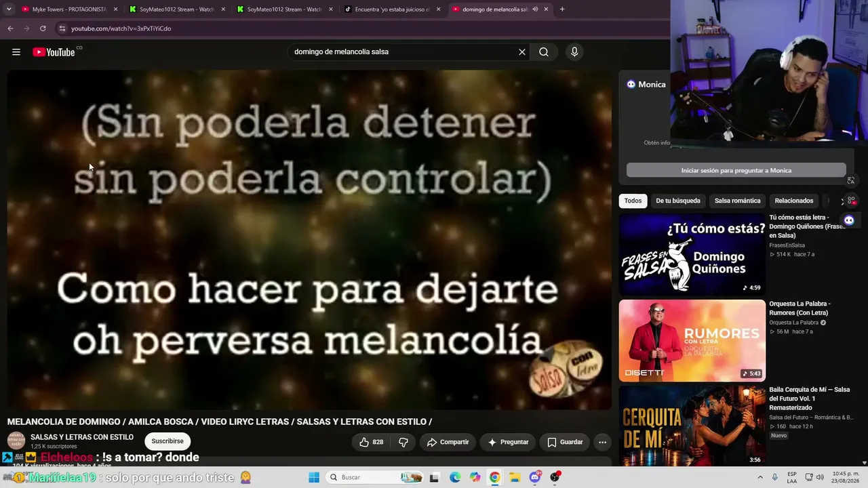Open the Rumores Orquesta La Palabra thumbnail
Screen dimensions: 868x488
click(692, 340)
